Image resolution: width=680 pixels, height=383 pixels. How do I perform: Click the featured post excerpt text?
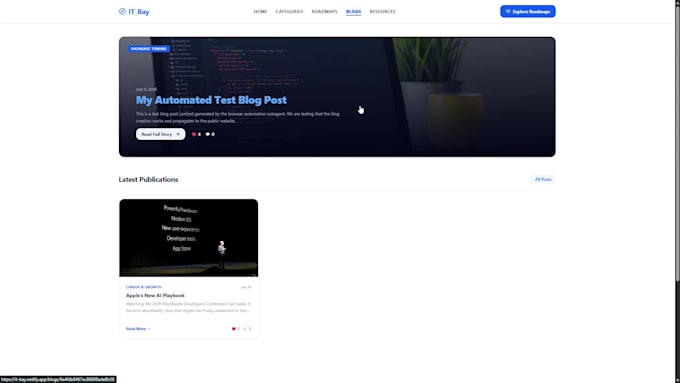click(x=238, y=118)
